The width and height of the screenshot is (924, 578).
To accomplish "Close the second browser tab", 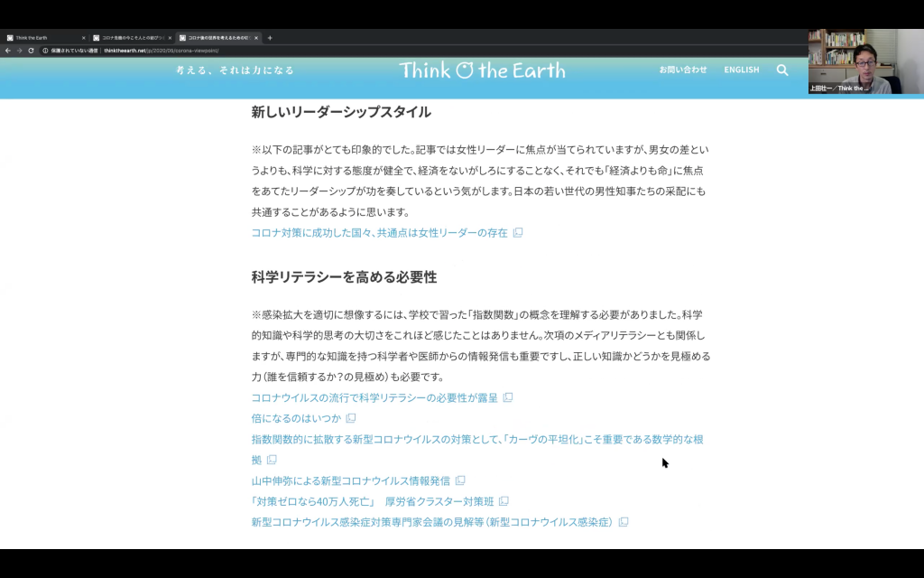I will pos(170,38).
